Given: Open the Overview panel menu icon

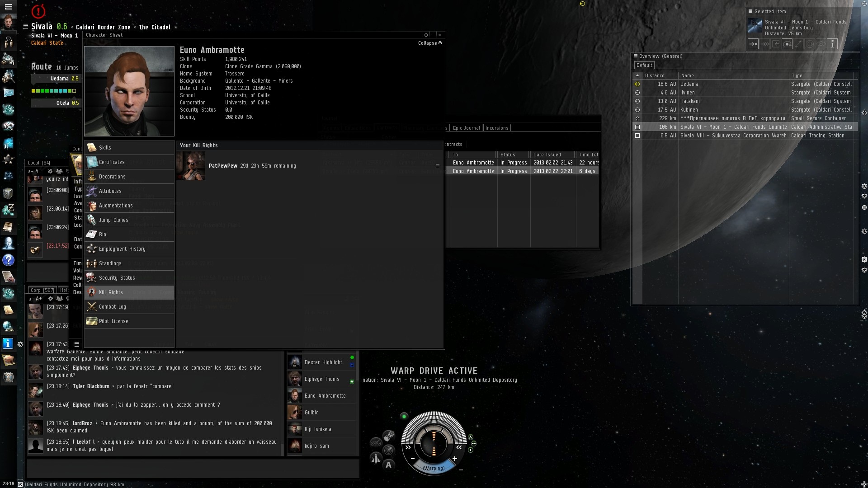Looking at the screenshot, I should pyautogui.click(x=635, y=56).
